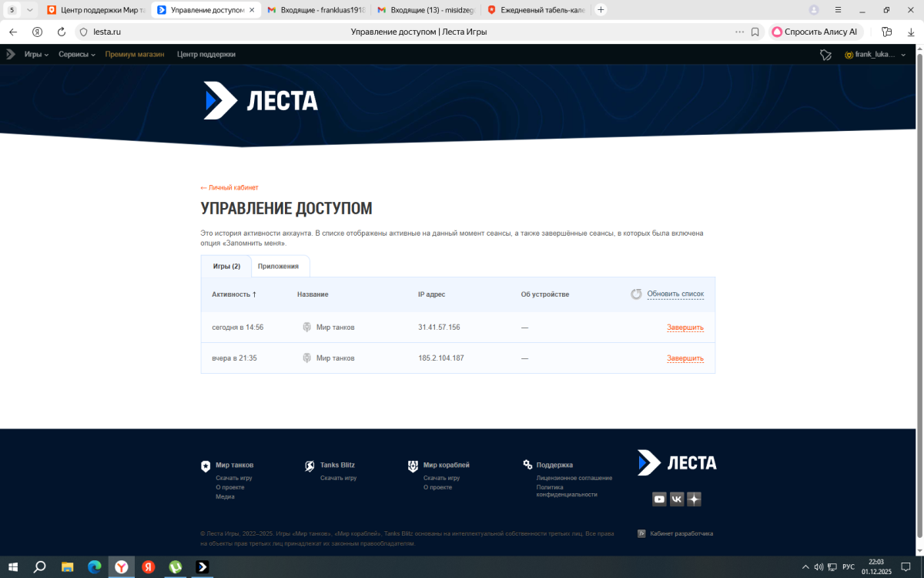Image resolution: width=924 pixels, height=578 pixels.
Task: End session from 31.41.57.156 with Завершить
Action: point(685,328)
